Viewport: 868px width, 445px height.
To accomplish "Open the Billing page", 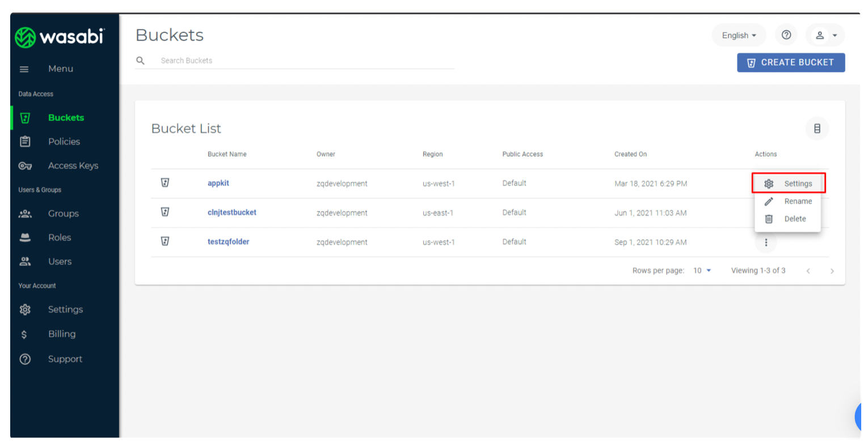I will point(61,334).
